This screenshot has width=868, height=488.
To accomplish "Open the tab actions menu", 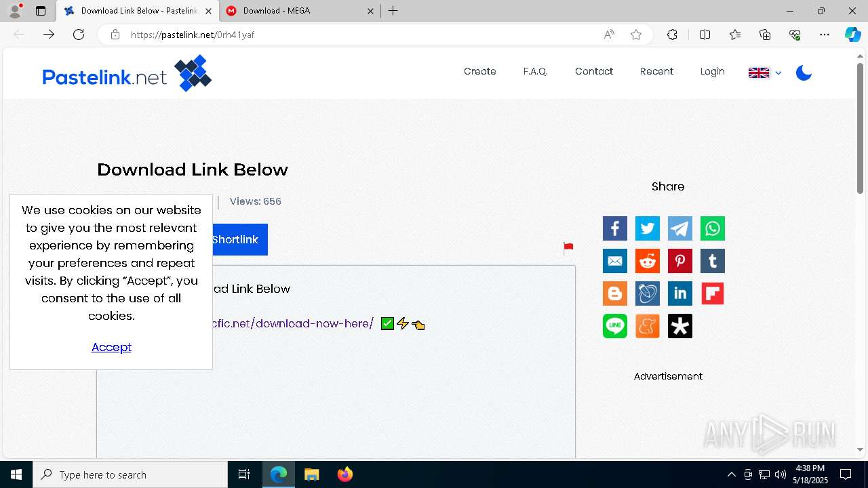I will pyautogui.click(x=41, y=11).
